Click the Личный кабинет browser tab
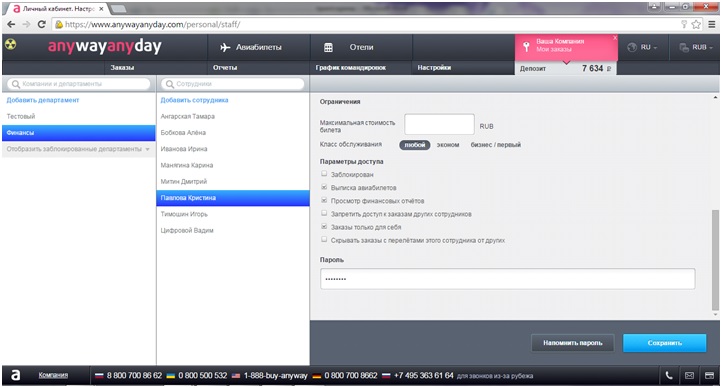This screenshot has height=388, width=722. (x=58, y=9)
